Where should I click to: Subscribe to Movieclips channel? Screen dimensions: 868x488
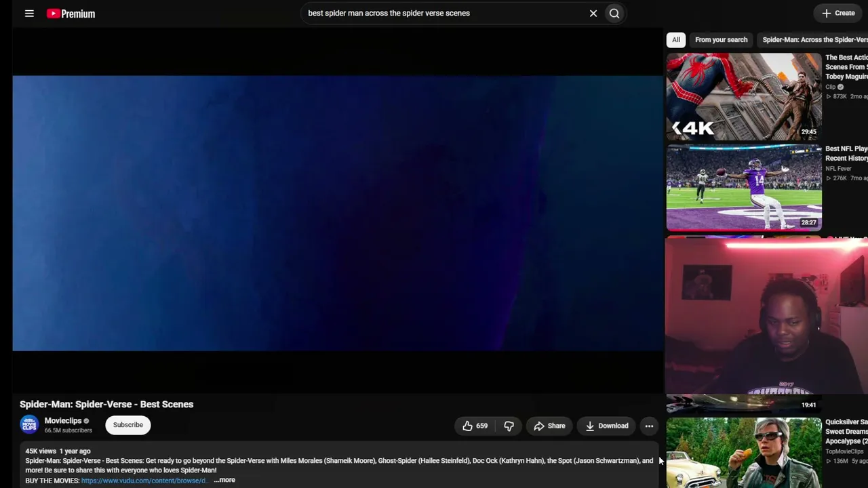128,425
